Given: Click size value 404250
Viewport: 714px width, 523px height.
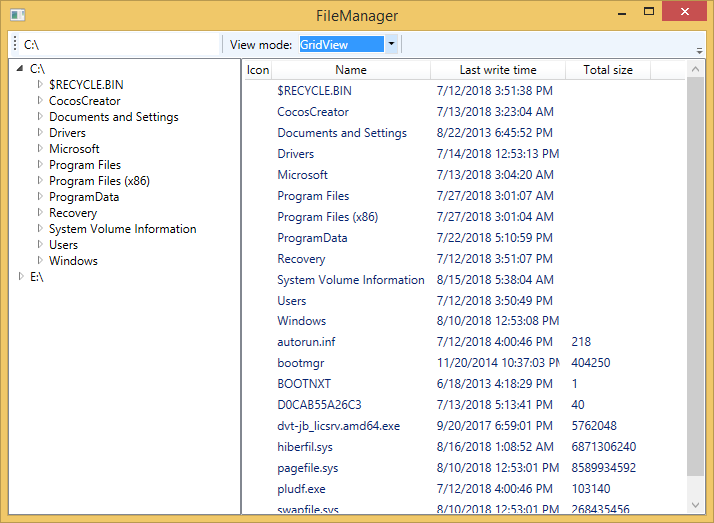Looking at the screenshot, I should (591, 363).
